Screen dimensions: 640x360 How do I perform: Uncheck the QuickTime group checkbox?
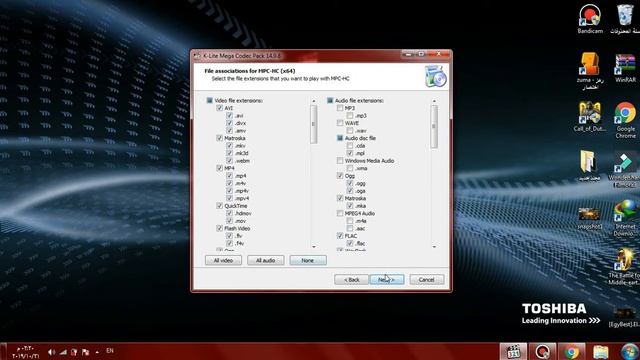pyautogui.click(x=220, y=206)
